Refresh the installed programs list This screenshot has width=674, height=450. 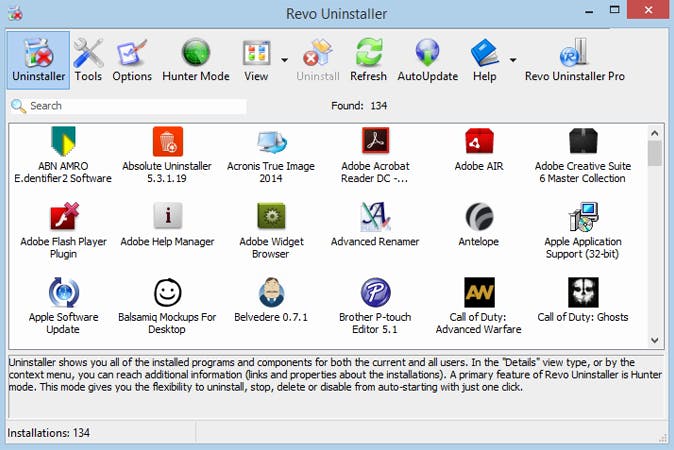click(368, 60)
